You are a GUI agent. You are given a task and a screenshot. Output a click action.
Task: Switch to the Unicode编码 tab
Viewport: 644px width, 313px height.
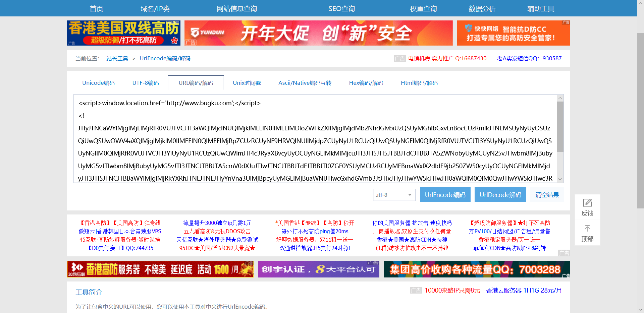pyautogui.click(x=98, y=83)
